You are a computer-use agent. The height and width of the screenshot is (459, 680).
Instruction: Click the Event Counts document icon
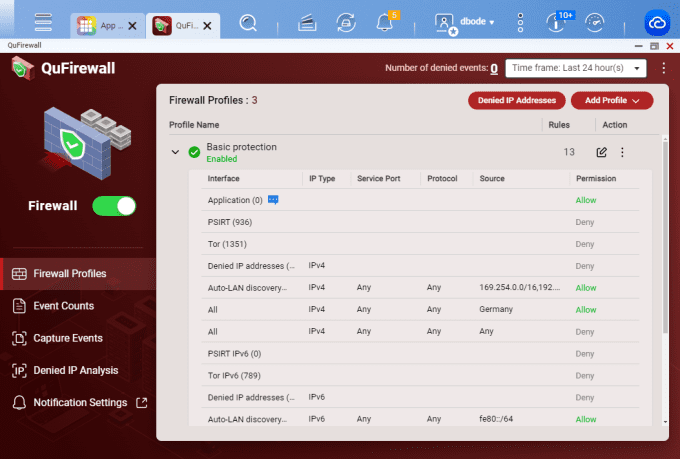[x=19, y=306]
